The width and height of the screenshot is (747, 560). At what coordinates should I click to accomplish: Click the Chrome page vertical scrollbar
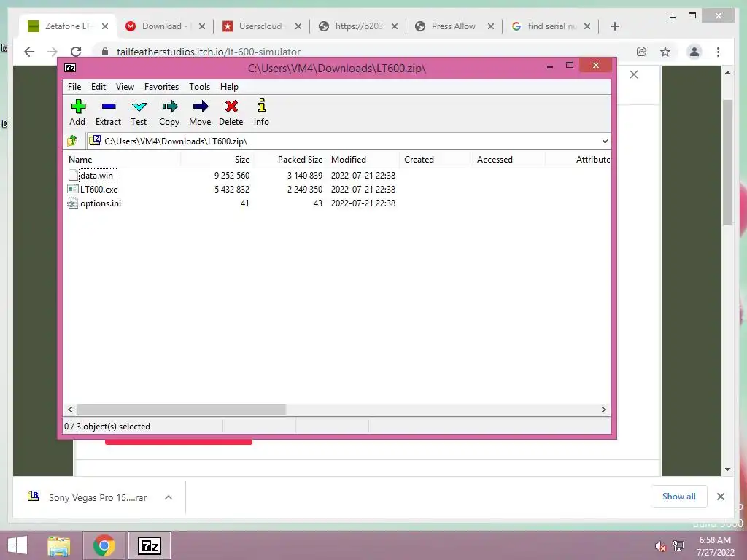(x=727, y=162)
